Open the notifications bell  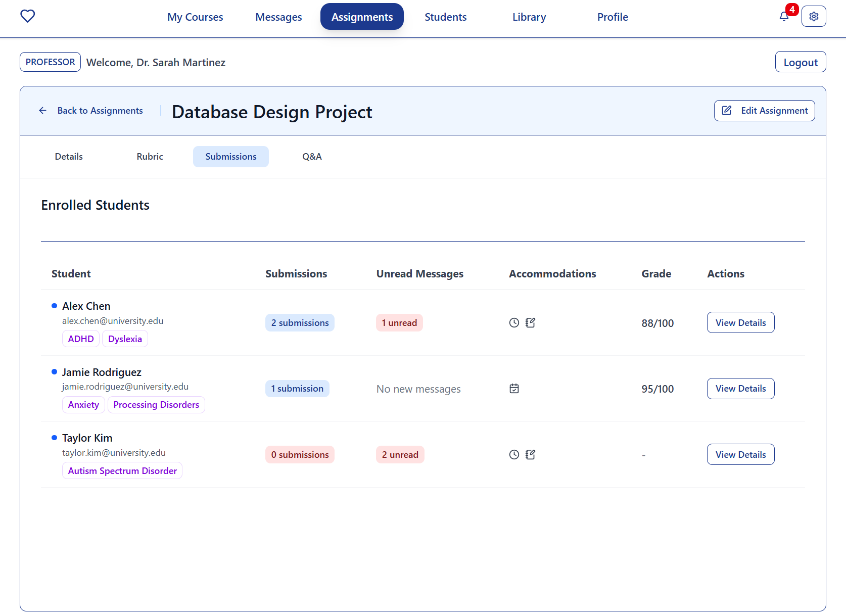[784, 17]
